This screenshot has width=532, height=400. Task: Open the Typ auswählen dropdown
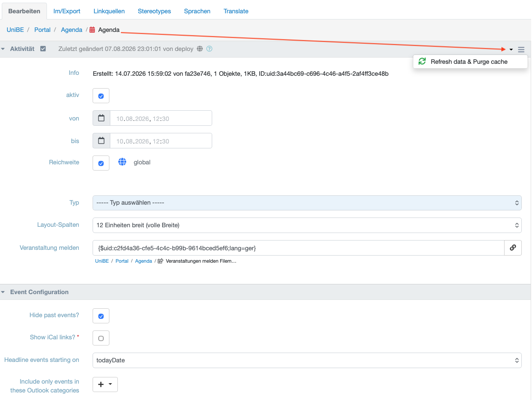[x=307, y=203]
